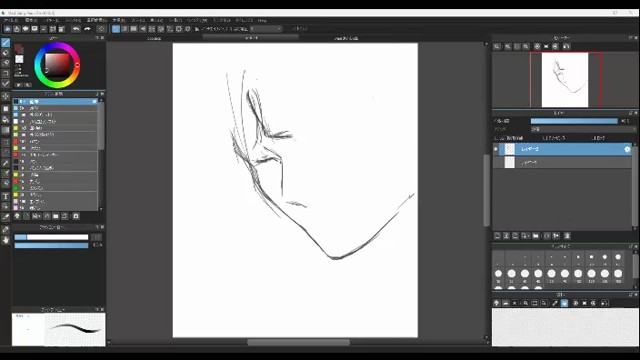
Task: Adjust the brush size slider bar
Action: pyautogui.click(x=51, y=237)
